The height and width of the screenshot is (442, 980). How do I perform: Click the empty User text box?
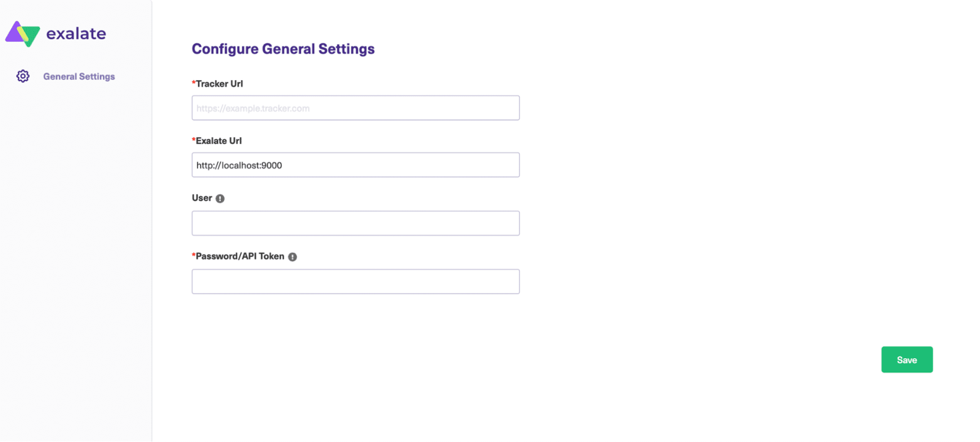click(355, 223)
